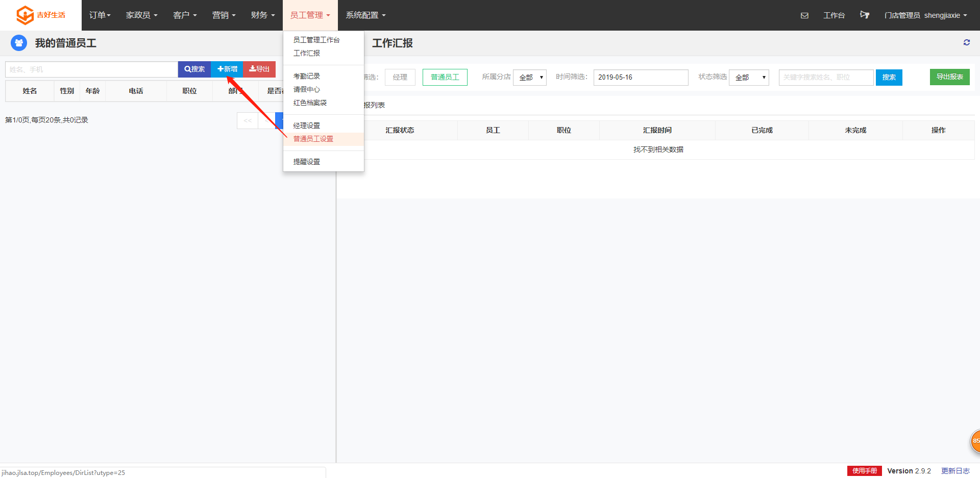Click the << previous page button
Image resolution: width=980 pixels, height=478 pixels.
point(248,120)
